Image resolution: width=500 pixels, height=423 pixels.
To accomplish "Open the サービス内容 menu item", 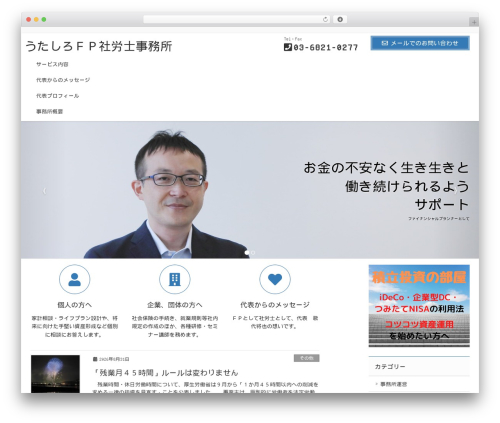I will (x=52, y=64).
